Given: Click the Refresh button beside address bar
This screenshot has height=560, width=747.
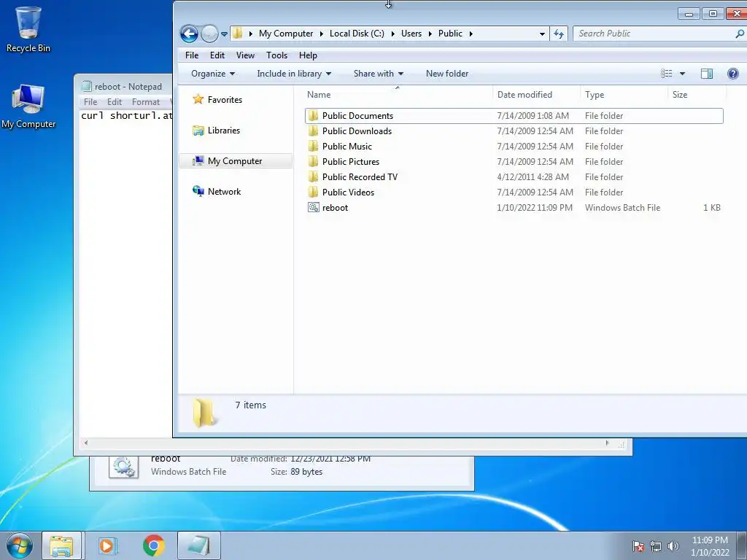Looking at the screenshot, I should point(558,34).
